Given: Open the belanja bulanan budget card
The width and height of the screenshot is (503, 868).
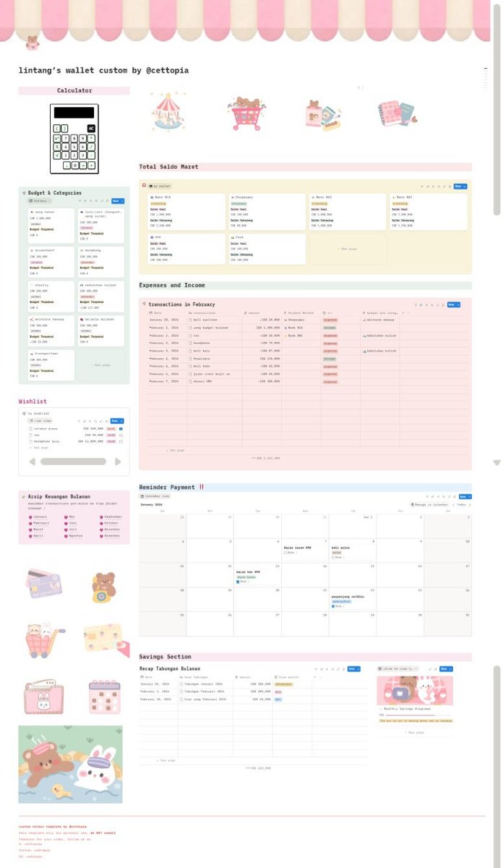Looking at the screenshot, I should pos(101,331).
